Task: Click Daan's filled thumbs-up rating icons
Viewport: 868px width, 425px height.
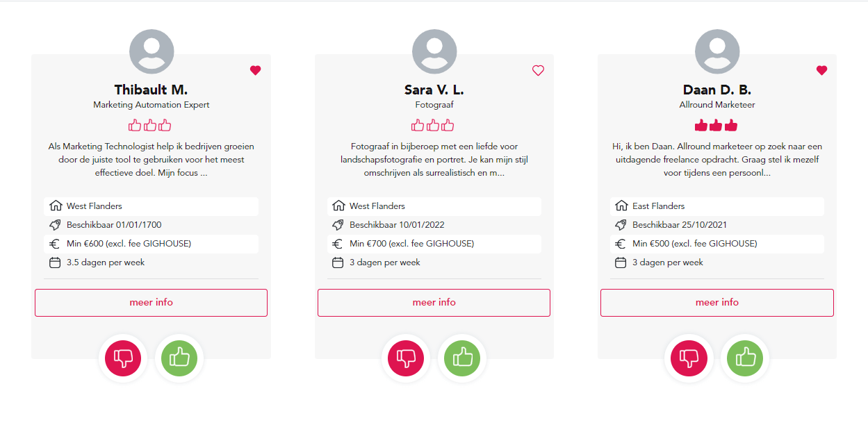Action: pos(716,126)
